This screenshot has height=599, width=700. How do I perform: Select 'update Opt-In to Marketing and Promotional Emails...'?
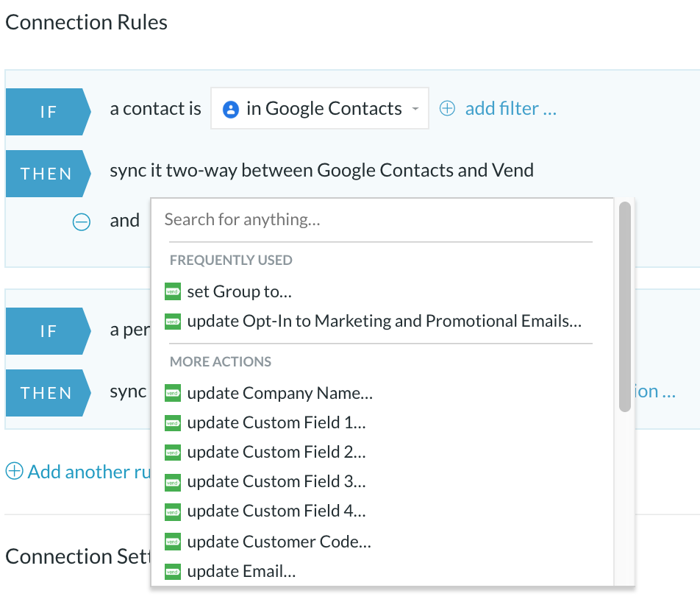[385, 321]
